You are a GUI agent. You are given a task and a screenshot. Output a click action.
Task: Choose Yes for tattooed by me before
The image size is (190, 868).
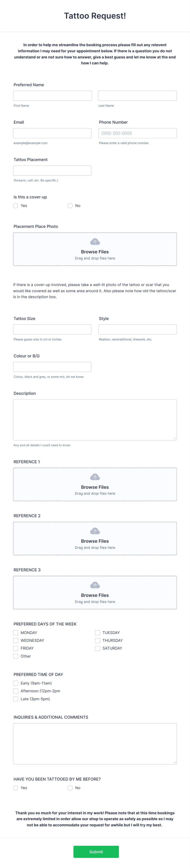[x=16, y=788]
